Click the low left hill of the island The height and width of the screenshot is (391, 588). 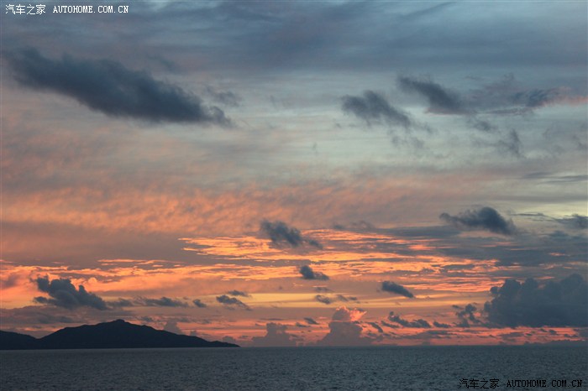click(15, 340)
